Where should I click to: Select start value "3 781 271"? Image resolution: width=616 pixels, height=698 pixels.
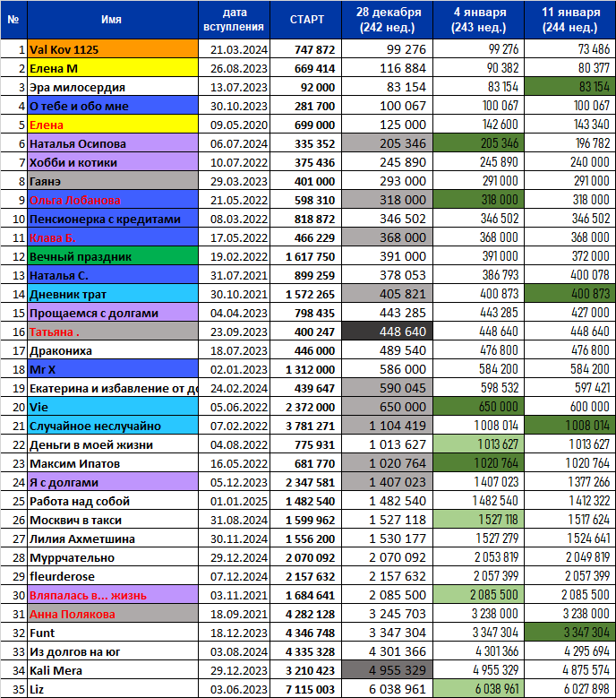(x=306, y=426)
